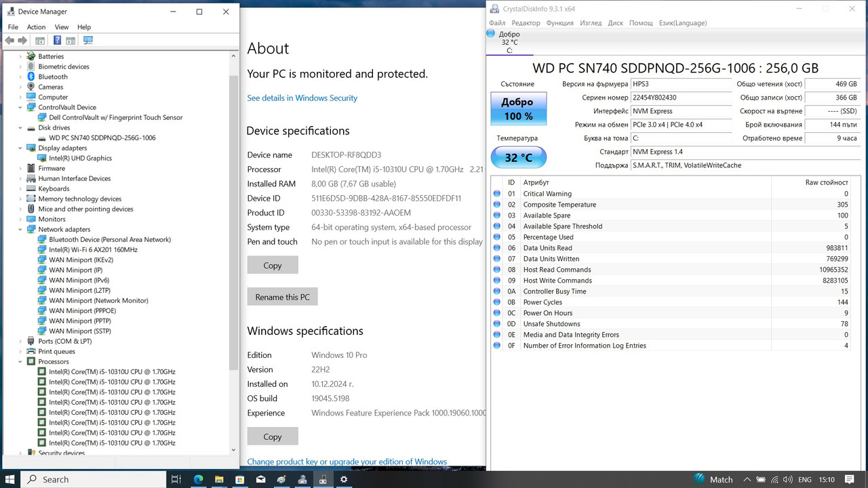Viewport: 868px width, 488px height.
Task: Expand the Batteries node
Action: [x=20, y=56]
